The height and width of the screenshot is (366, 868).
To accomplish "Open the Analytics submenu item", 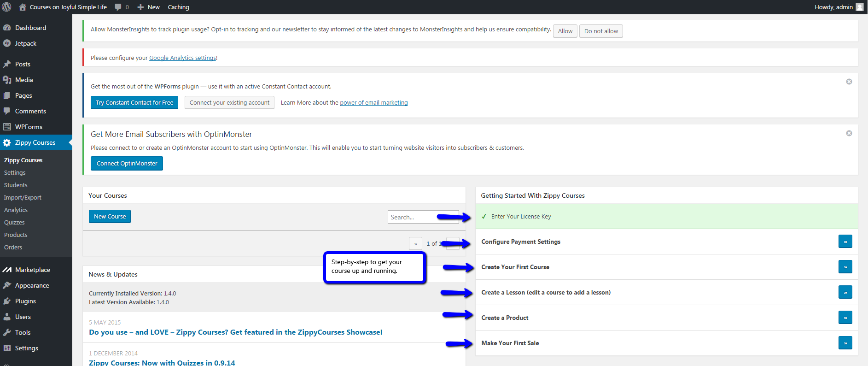I will 16,210.
